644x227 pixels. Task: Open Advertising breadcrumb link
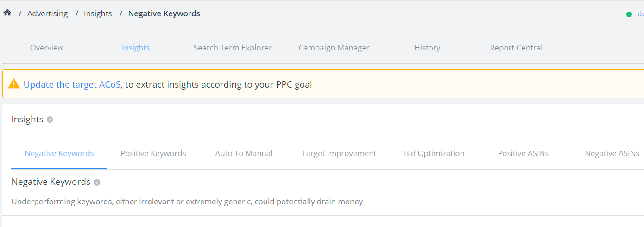[x=47, y=13]
